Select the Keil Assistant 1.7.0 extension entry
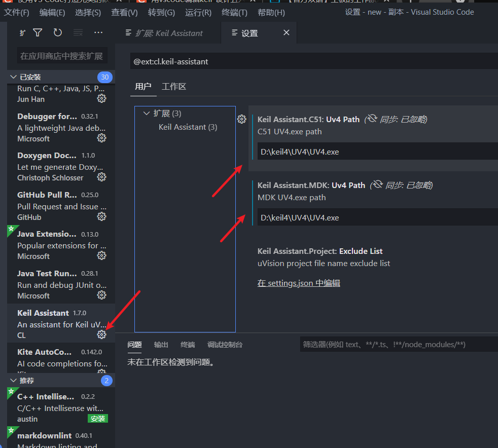This screenshot has width=498, height=448. click(61, 323)
